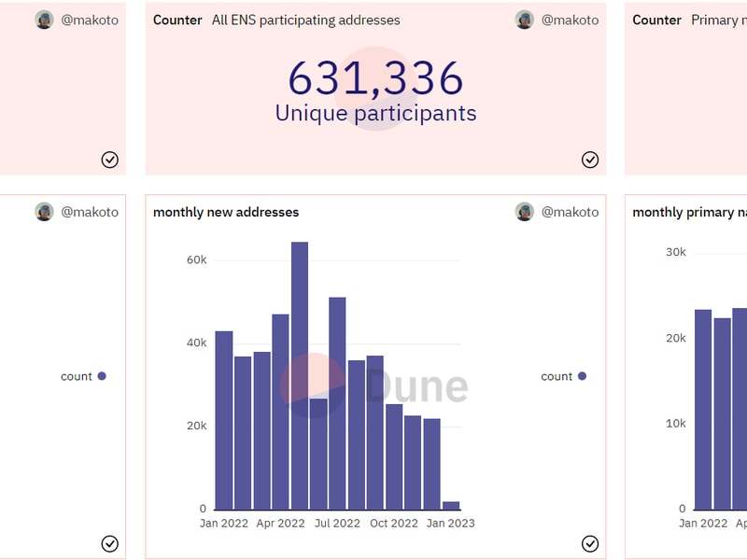Viewport: 747px width, 560px height.
Task: Click the checkmark icon in the top-left counter panel
Action: [110, 160]
